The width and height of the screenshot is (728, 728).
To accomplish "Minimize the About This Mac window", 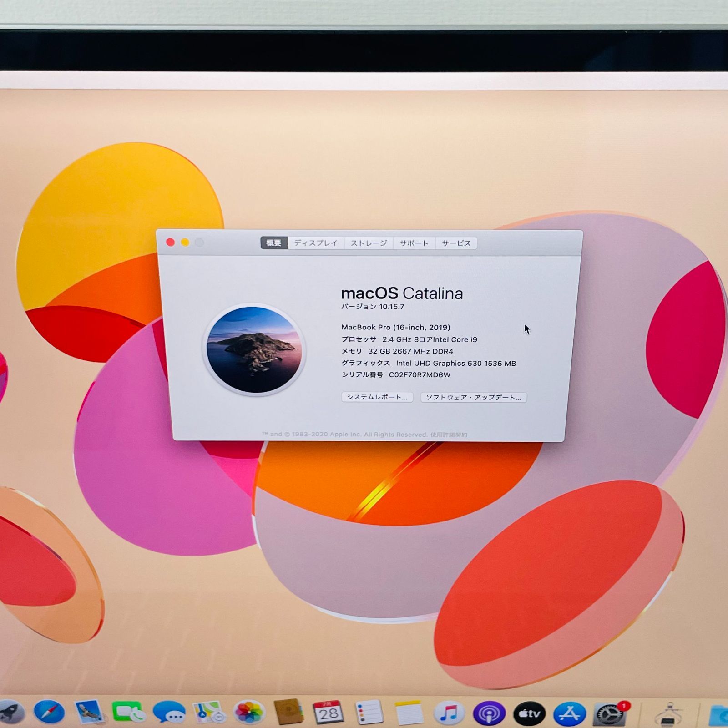I will pyautogui.click(x=185, y=243).
